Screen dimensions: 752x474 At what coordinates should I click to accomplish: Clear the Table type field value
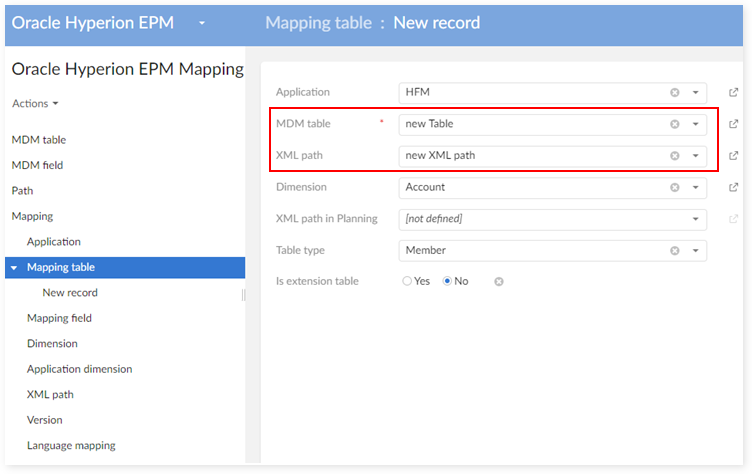click(x=674, y=250)
